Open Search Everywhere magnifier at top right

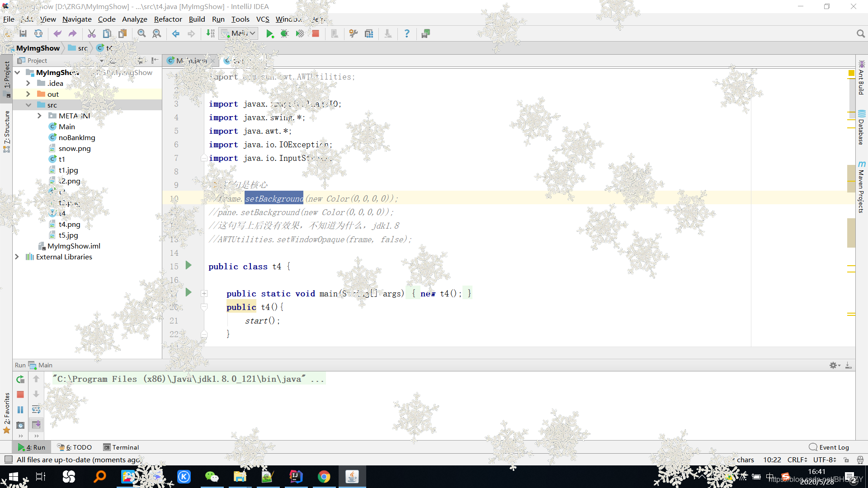[860, 33]
